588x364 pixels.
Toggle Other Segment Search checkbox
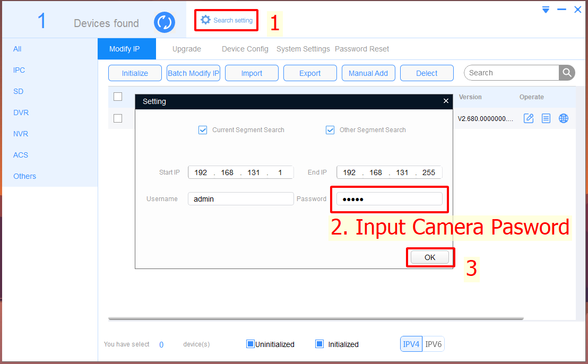[x=330, y=130]
